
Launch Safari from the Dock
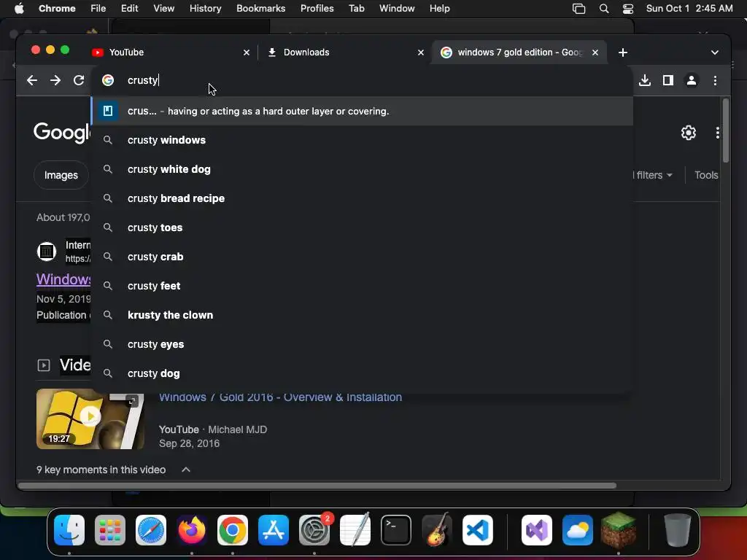[151, 530]
